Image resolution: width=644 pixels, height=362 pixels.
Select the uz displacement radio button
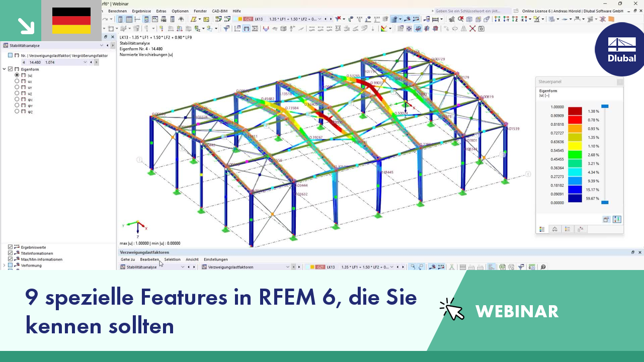click(x=17, y=93)
